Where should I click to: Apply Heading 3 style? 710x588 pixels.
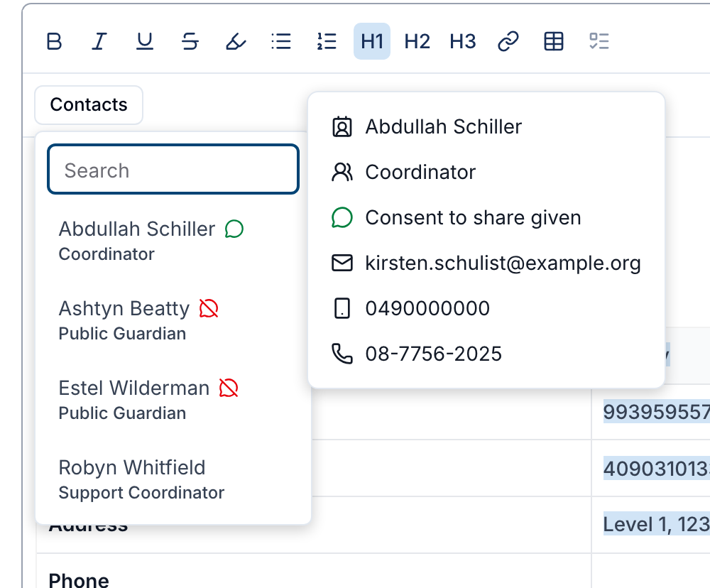[x=463, y=41]
